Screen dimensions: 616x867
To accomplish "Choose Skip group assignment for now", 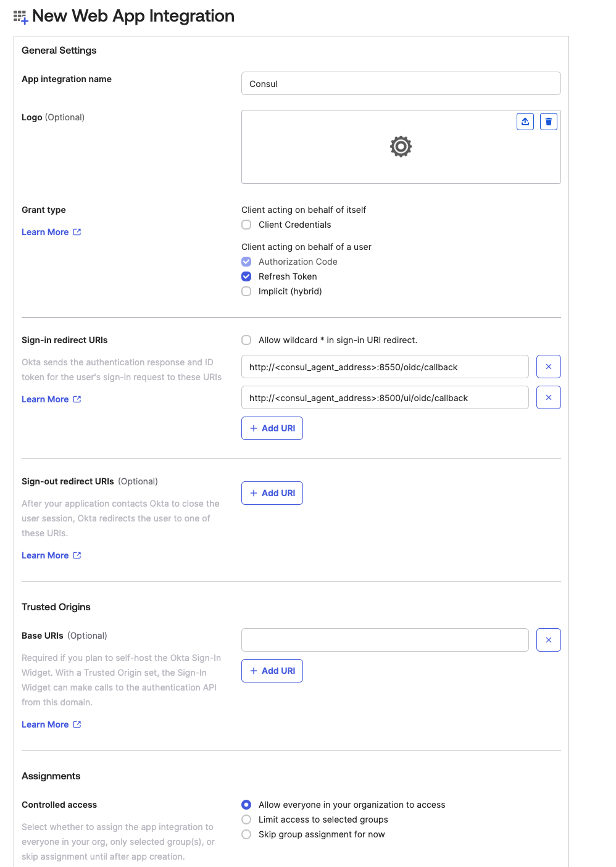I will [246, 834].
